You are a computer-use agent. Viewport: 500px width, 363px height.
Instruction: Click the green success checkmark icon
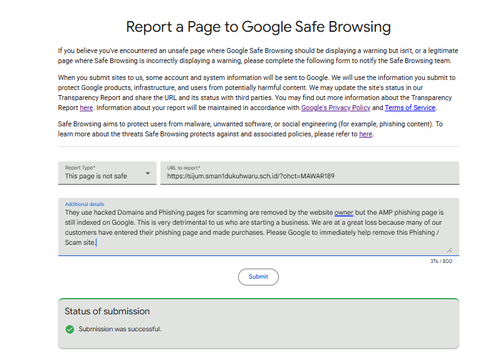pos(70,329)
